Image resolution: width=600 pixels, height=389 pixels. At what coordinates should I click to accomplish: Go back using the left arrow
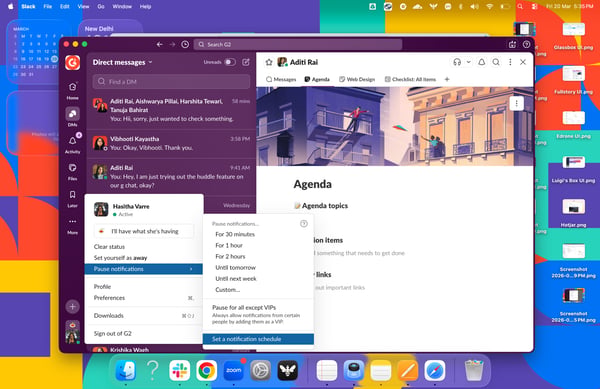tap(160, 44)
